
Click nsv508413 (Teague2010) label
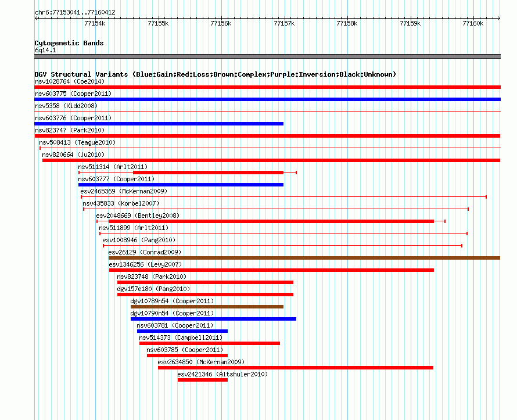[77, 142]
